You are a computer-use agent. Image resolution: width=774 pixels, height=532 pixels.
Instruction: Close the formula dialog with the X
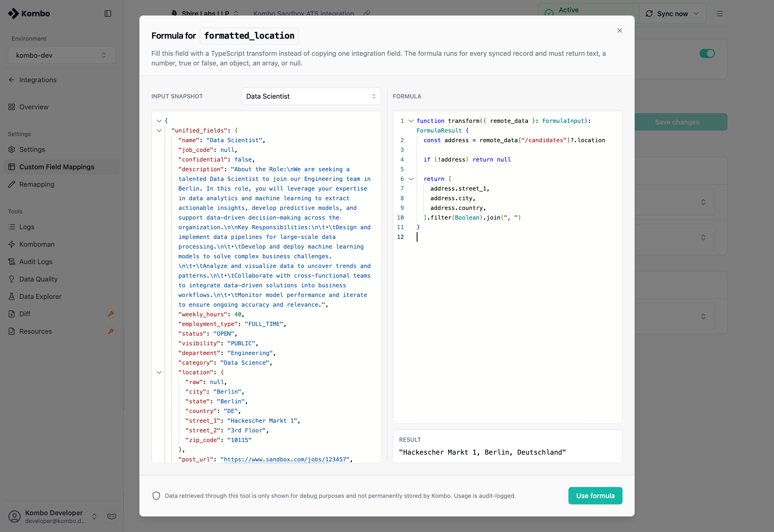[619, 30]
